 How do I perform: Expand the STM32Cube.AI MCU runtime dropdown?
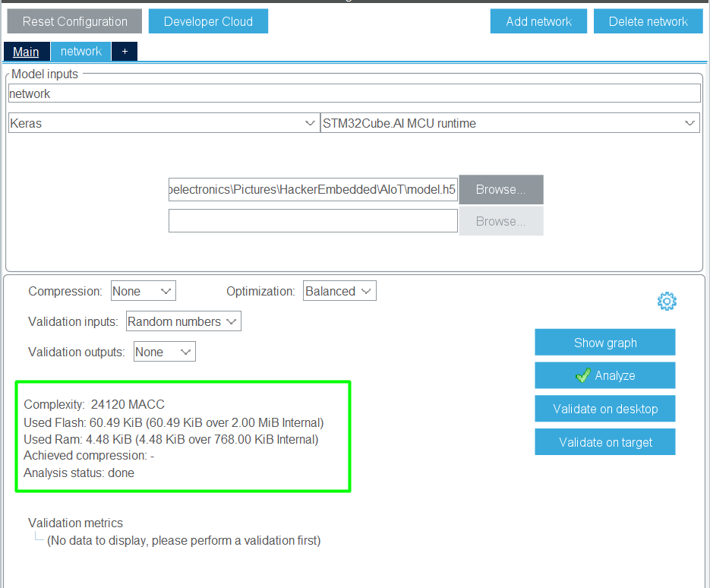pos(510,123)
